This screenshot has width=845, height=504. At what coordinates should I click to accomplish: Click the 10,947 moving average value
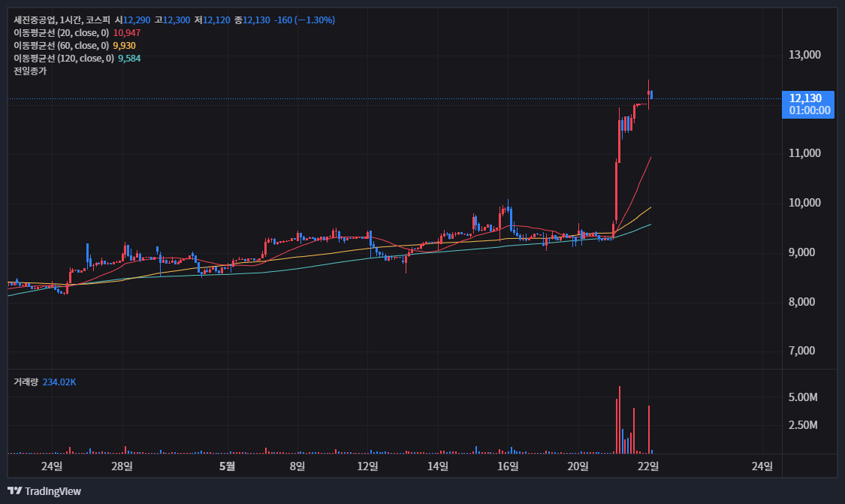[127, 33]
